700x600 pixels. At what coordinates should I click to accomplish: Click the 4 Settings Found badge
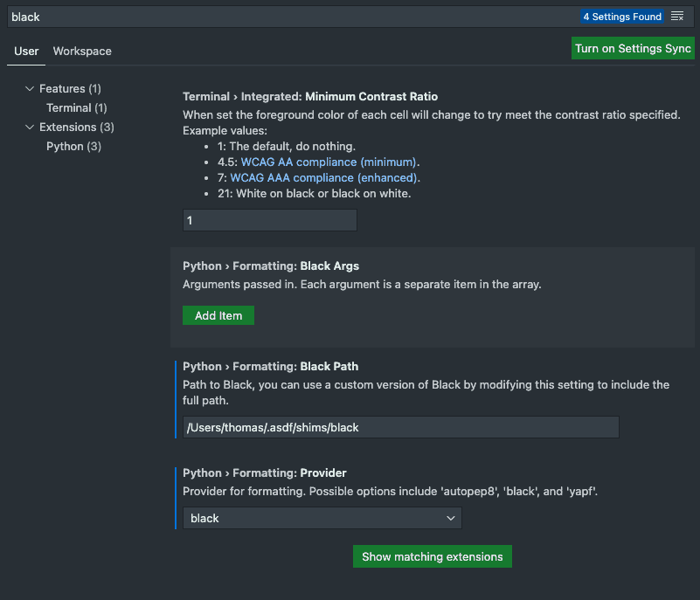(622, 17)
